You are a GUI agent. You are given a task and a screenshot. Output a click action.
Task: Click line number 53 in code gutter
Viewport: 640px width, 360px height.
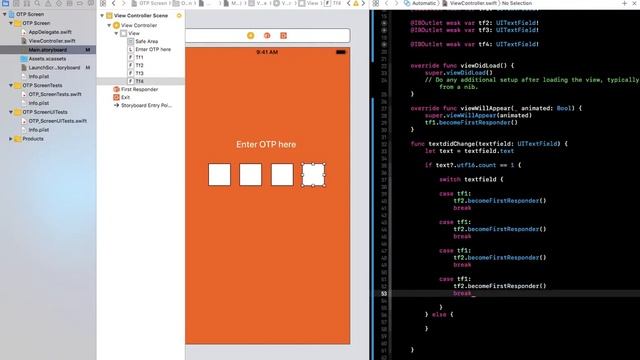tap(384, 293)
